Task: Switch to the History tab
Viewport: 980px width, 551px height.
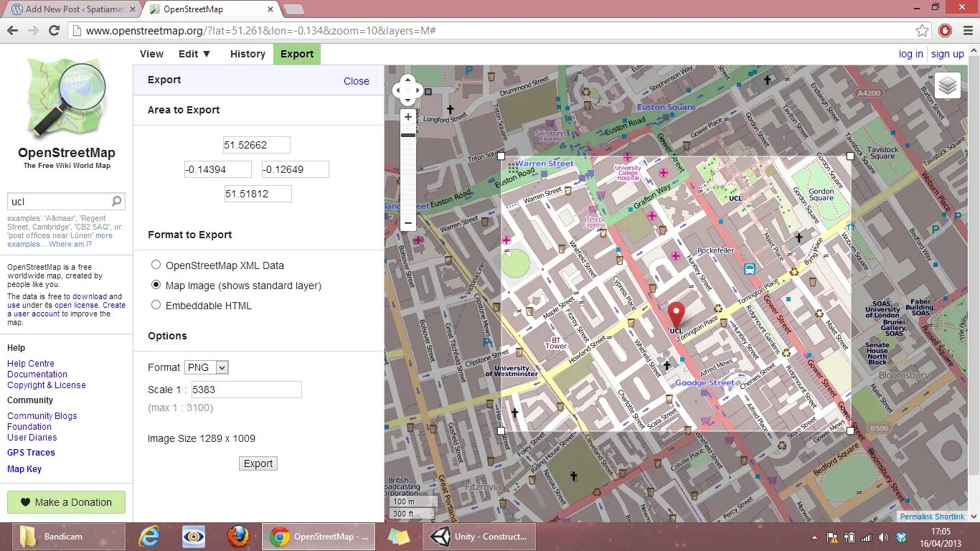Action: [x=248, y=54]
